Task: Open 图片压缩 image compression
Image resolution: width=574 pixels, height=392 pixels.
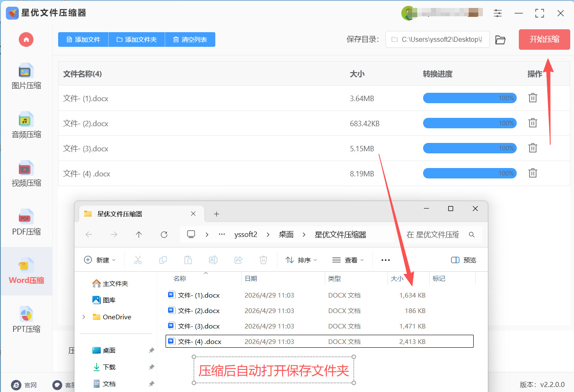Action: pyautogui.click(x=26, y=77)
